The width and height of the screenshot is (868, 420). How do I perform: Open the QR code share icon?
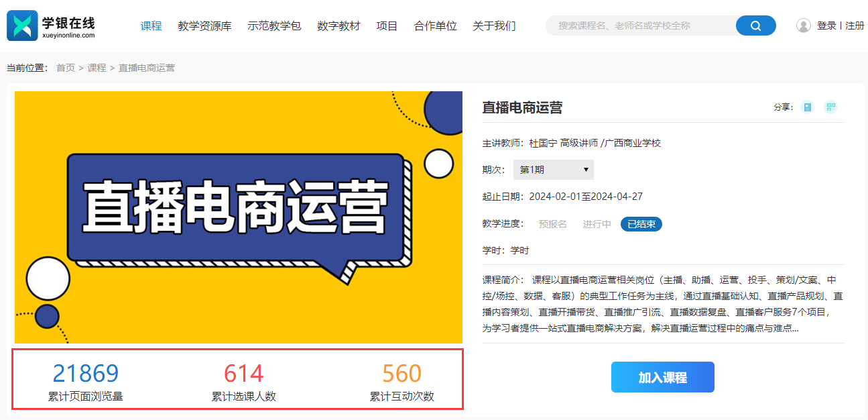(x=831, y=107)
